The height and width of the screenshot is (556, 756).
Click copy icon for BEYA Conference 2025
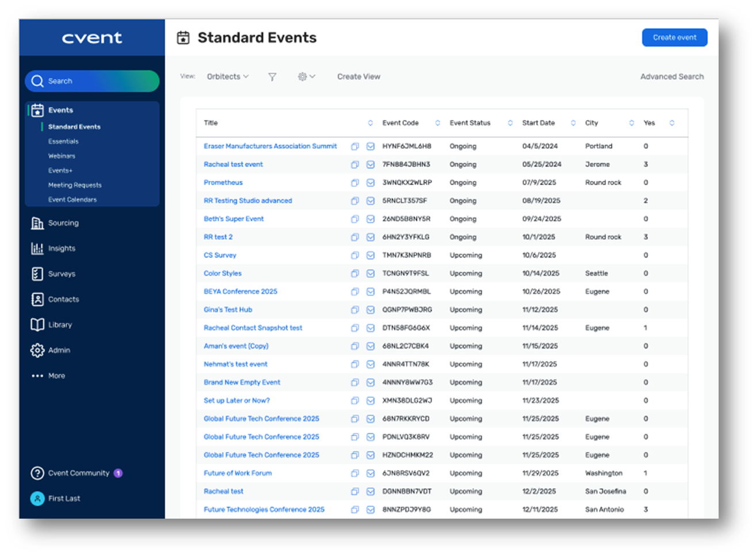pyautogui.click(x=355, y=292)
